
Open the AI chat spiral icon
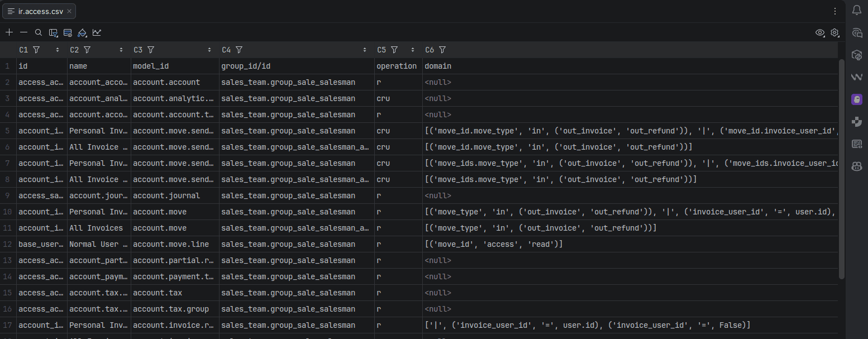click(x=857, y=33)
